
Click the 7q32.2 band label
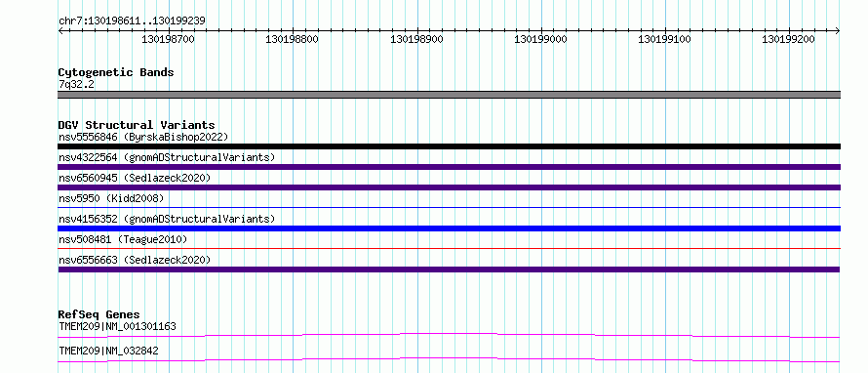pyautogui.click(x=75, y=85)
